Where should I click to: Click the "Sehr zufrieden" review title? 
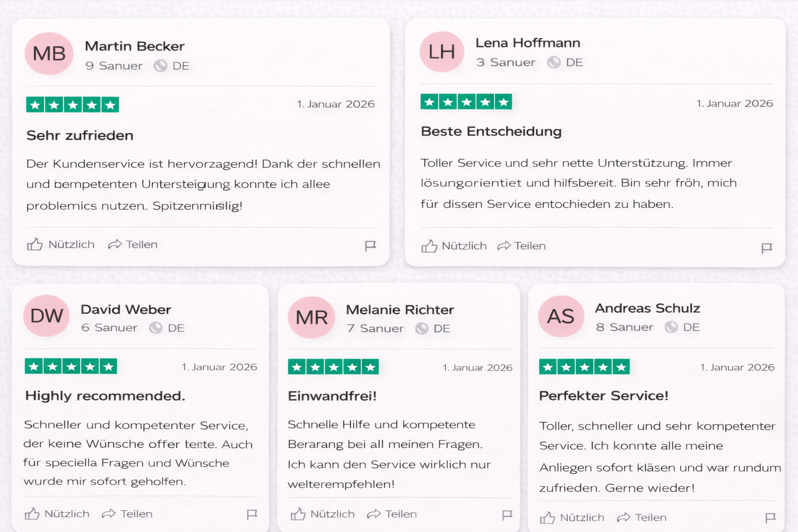point(80,136)
